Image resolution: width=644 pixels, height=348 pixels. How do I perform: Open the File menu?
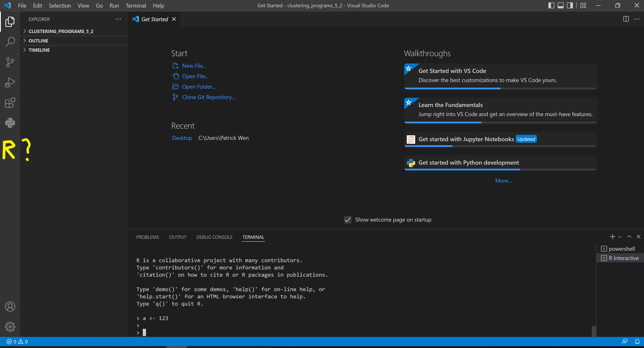(x=22, y=6)
